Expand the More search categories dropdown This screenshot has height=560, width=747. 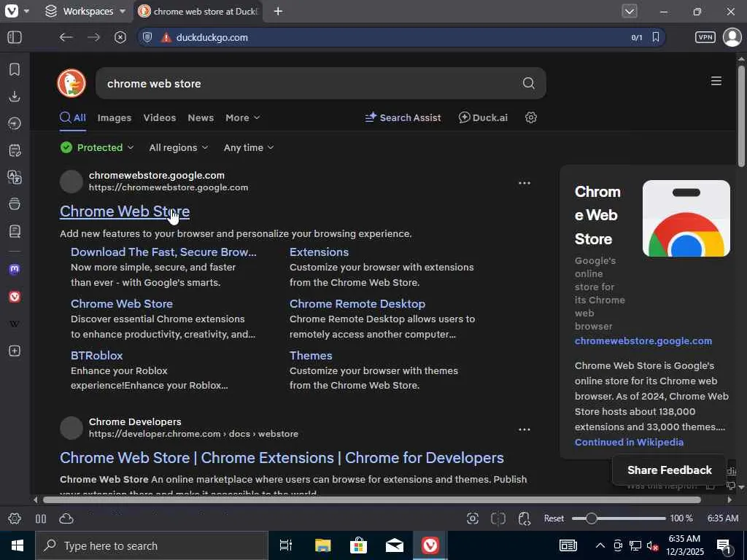click(x=242, y=117)
